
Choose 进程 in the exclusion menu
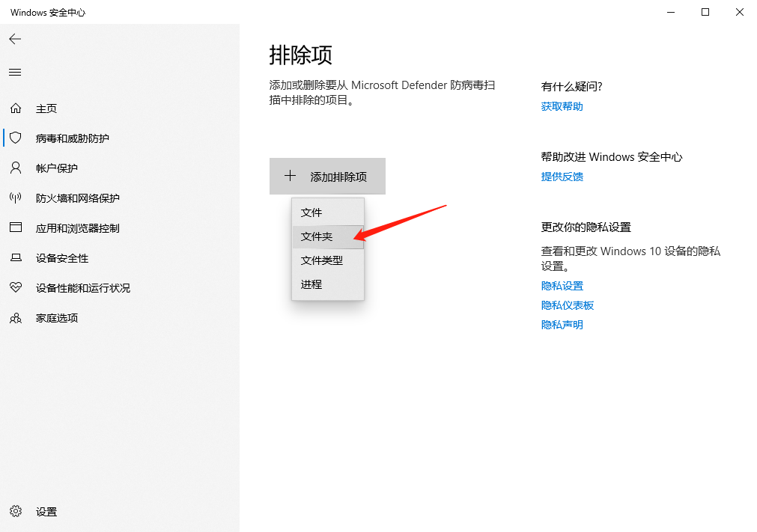point(311,284)
